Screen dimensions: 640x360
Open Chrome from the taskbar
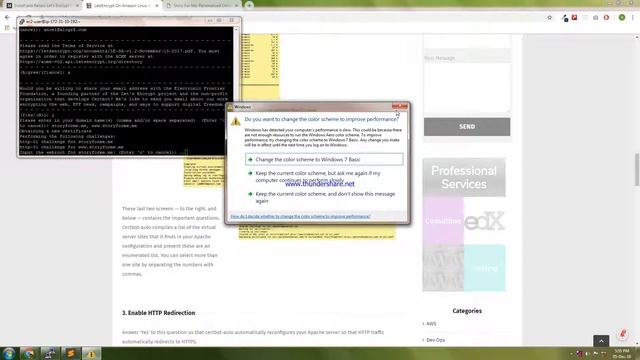(x=29, y=353)
